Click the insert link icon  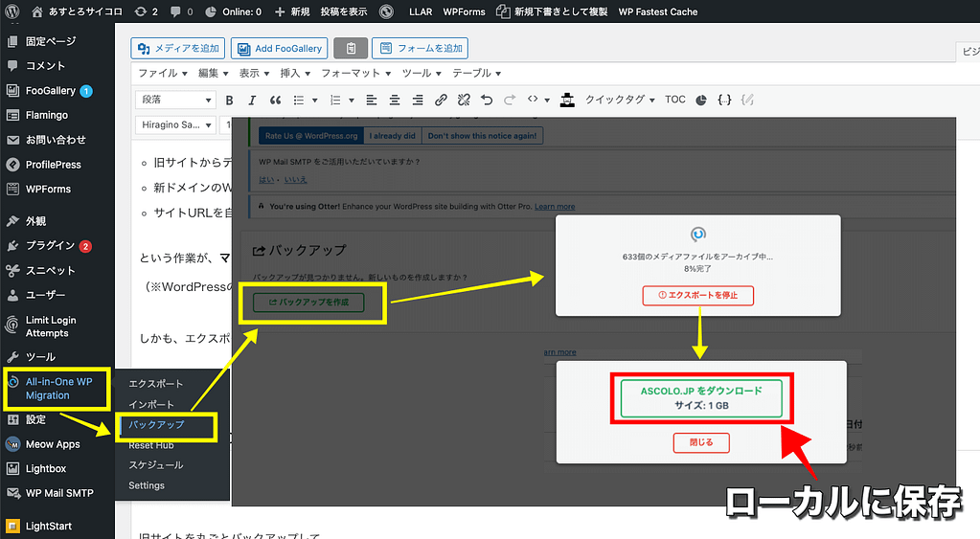(441, 100)
